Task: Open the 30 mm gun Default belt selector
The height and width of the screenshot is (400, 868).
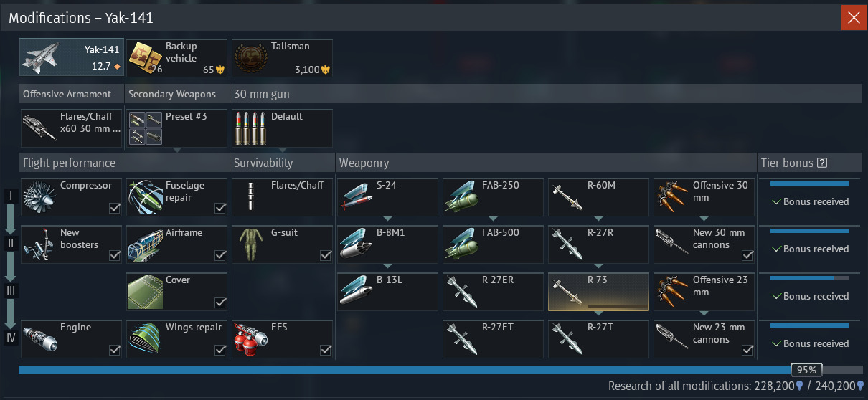Action: click(282, 128)
